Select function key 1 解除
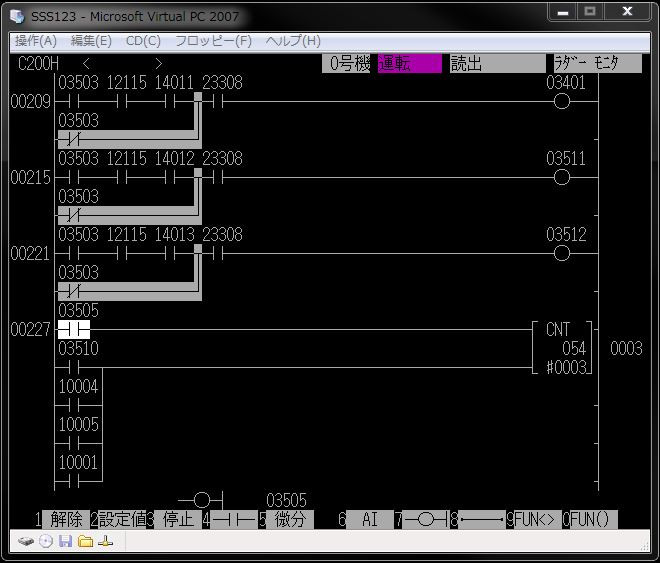The width and height of the screenshot is (660, 563). pyautogui.click(x=66, y=520)
